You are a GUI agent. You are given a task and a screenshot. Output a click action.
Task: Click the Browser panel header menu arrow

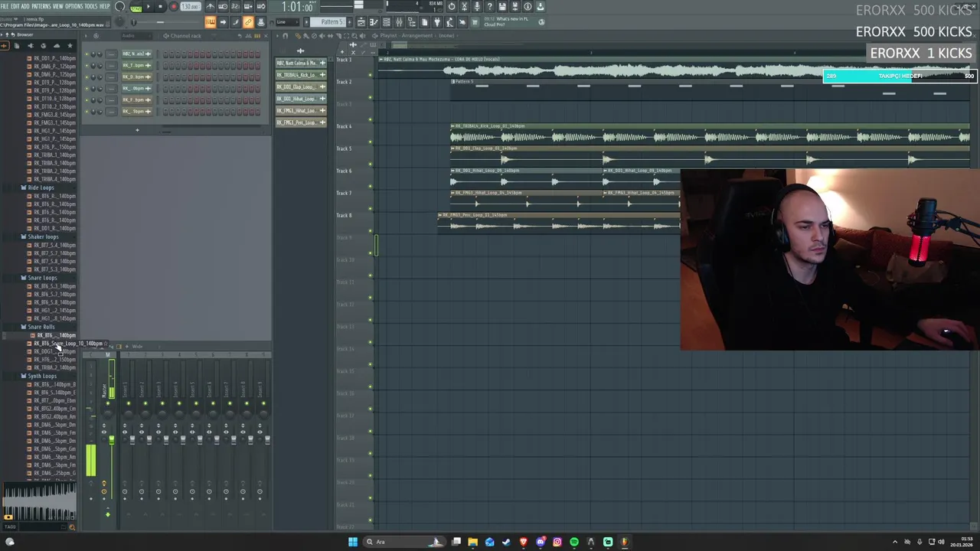(2, 34)
